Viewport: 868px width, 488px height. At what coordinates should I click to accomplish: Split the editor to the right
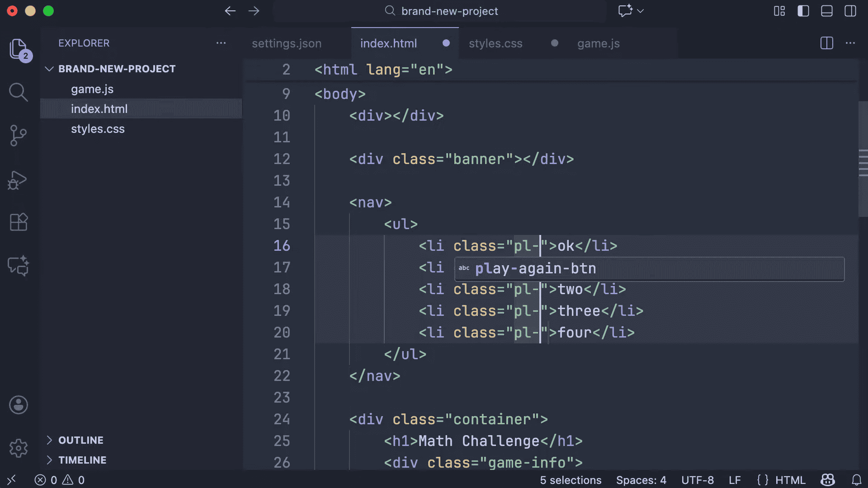(826, 43)
